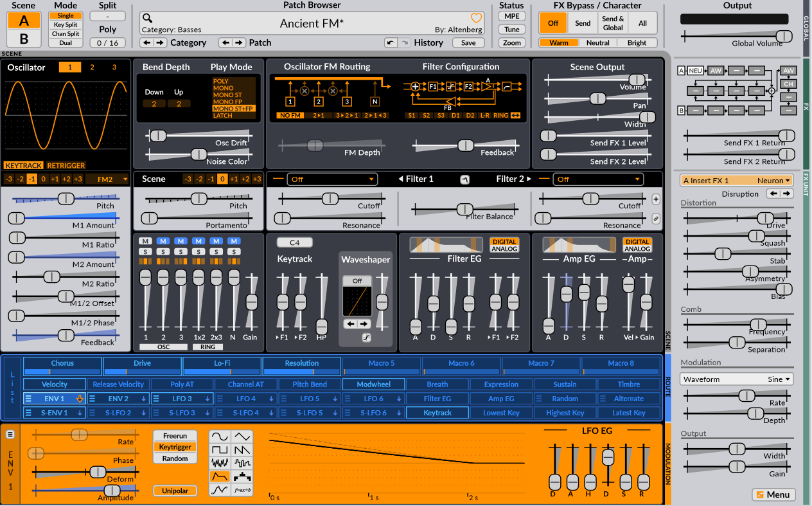Select the square wave LFO shape
Image resolution: width=812 pixels, height=506 pixels.
click(x=220, y=449)
